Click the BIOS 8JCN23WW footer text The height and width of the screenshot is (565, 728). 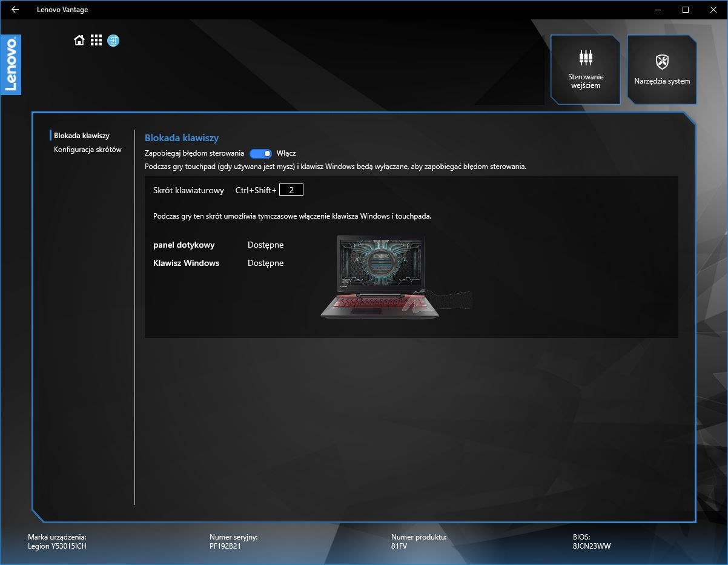point(591,546)
